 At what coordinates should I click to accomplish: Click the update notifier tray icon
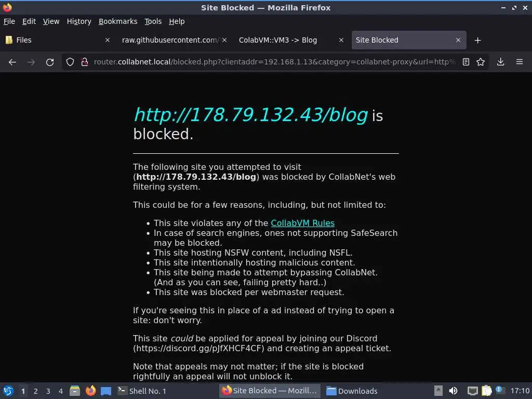tap(499, 390)
